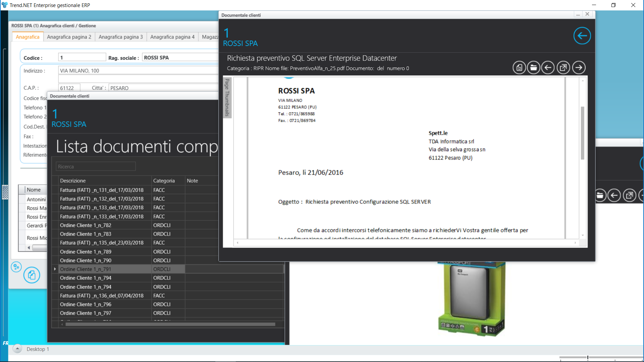This screenshot has width=644, height=362.
Task: Expand the Page Thumbnails side panel
Action: pos(227,98)
